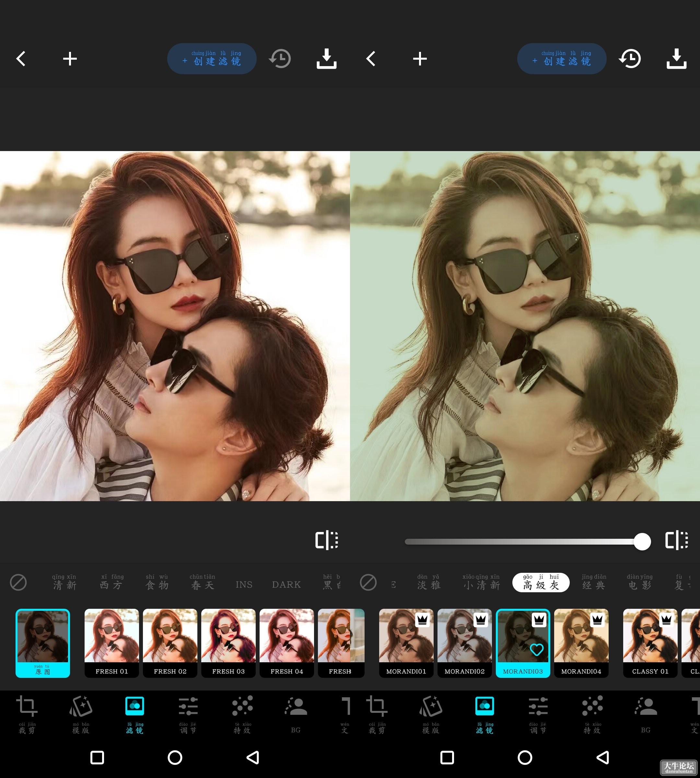Screen dimensions: 700x778
Task: Open the 调节 adjust tool on right
Action: click(x=538, y=714)
